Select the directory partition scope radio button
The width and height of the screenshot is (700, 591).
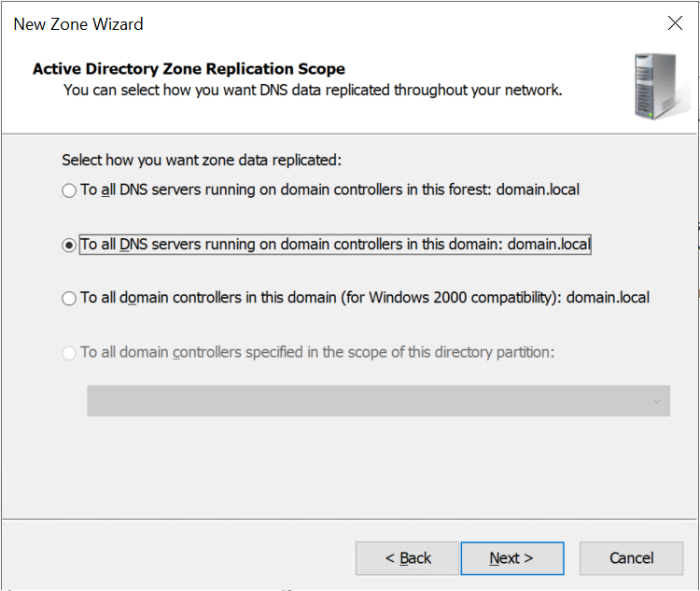pos(69,353)
